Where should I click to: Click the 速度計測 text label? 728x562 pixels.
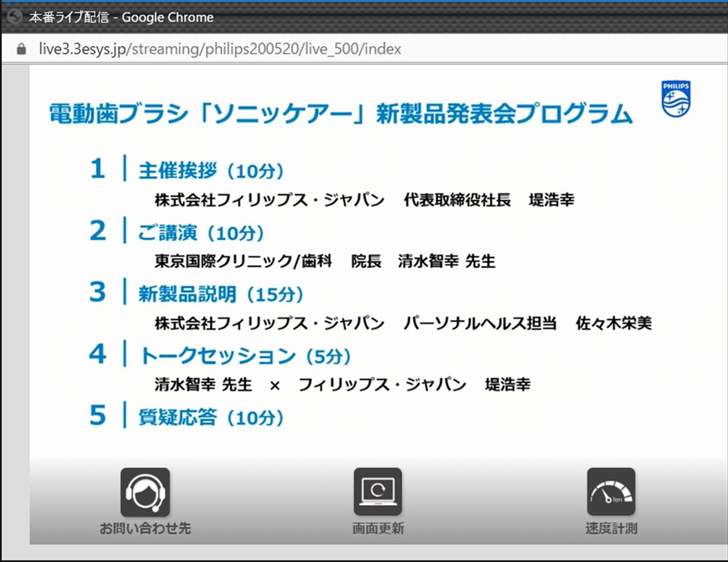point(611,528)
